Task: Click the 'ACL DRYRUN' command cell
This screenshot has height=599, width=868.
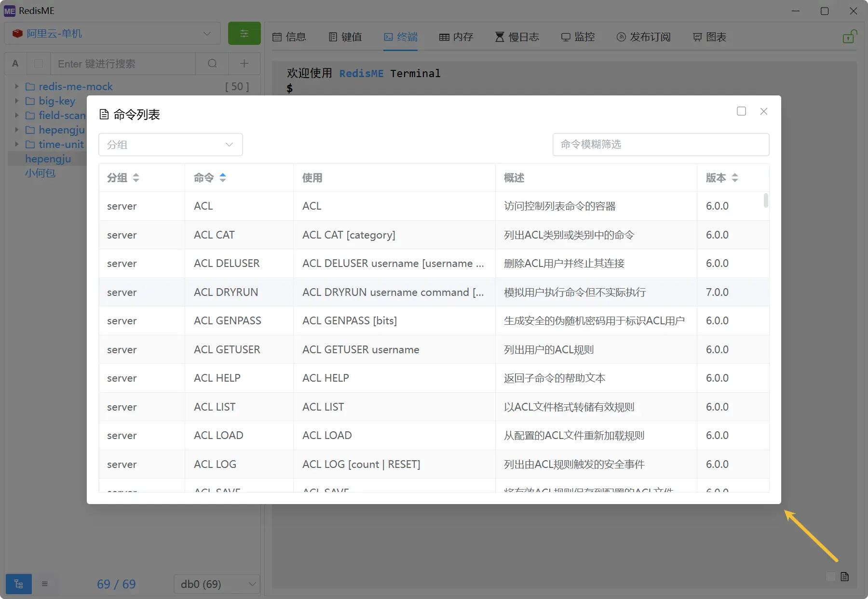Action: [x=239, y=292]
